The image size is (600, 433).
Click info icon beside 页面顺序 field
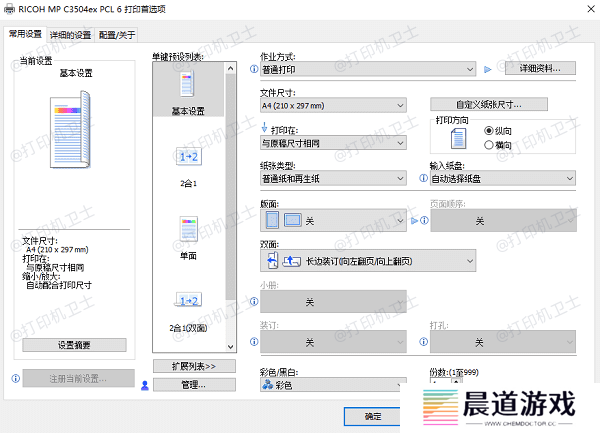(x=424, y=220)
